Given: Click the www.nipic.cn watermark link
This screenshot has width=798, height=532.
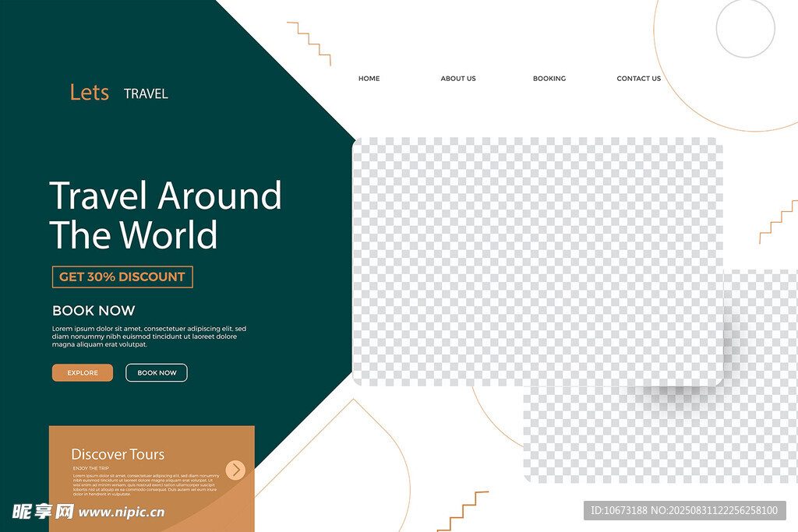Looking at the screenshot, I should [122, 513].
